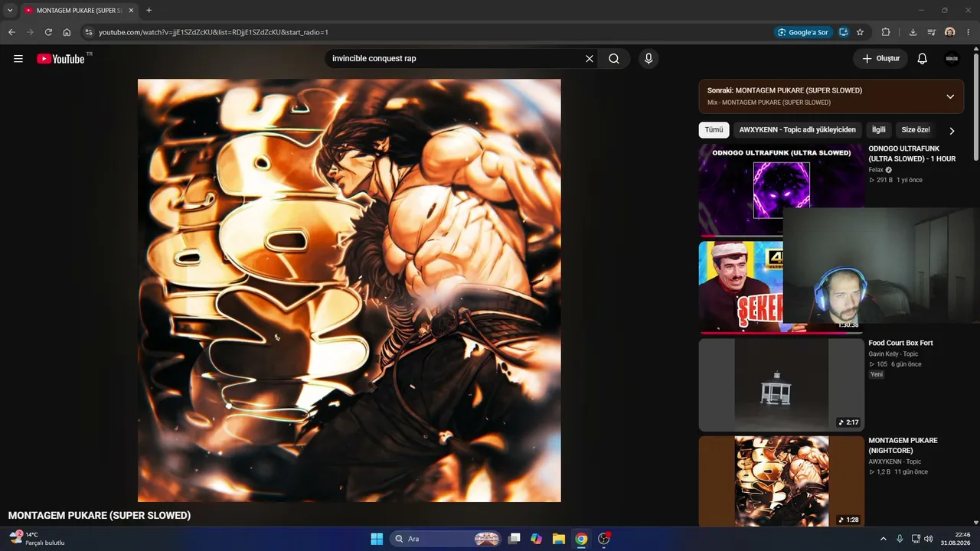Go to the YouTube home logo
Viewport: 980px width, 551px height.
pos(60,59)
